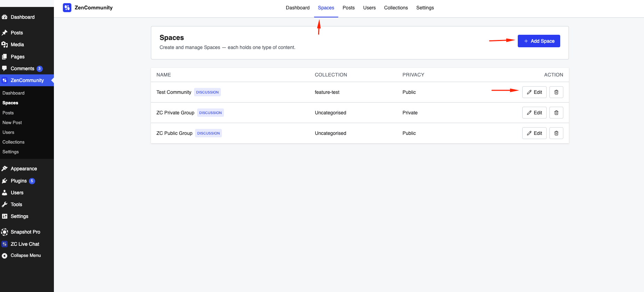
Task: Delete the ZC Public Group space
Action: 556,133
